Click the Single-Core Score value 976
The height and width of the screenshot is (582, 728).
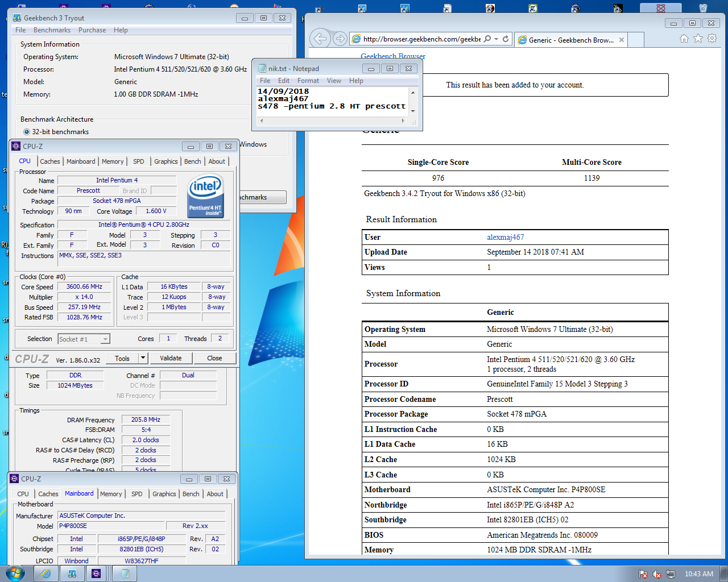pos(438,178)
